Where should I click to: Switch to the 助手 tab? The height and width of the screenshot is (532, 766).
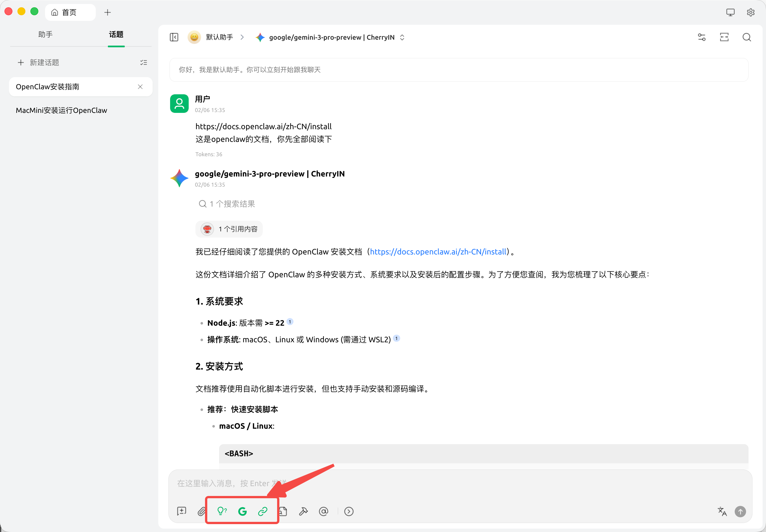[x=45, y=34]
